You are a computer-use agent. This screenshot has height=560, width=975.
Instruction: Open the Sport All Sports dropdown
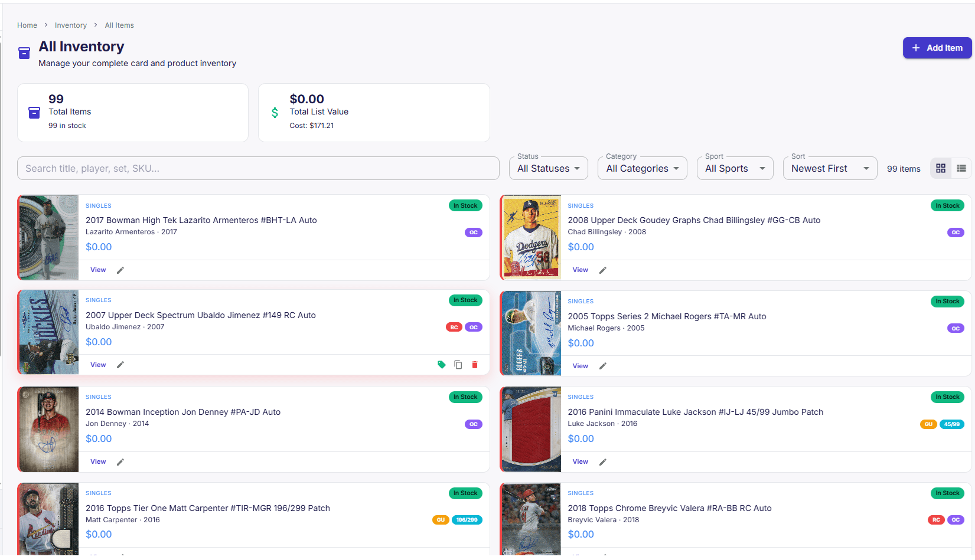pos(735,168)
